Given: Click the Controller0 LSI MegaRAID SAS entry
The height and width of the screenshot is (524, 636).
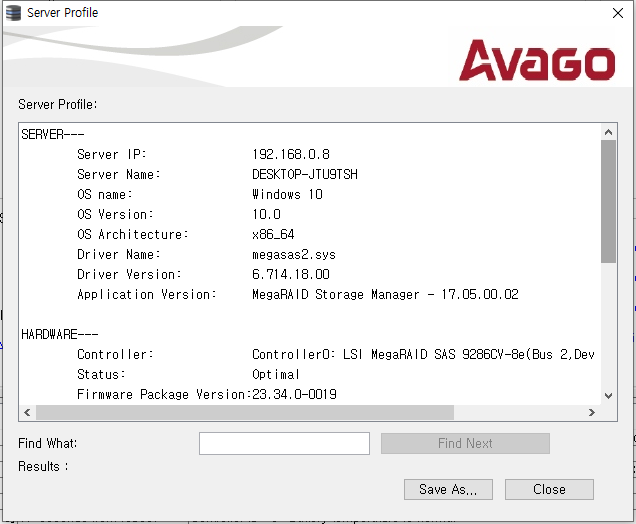Looking at the screenshot, I should point(423,354).
